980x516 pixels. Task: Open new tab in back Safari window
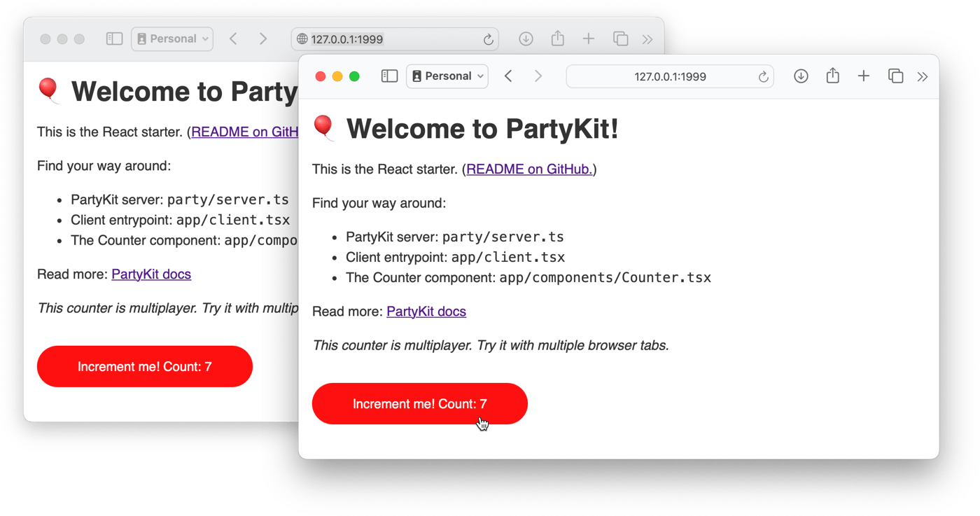click(x=589, y=39)
